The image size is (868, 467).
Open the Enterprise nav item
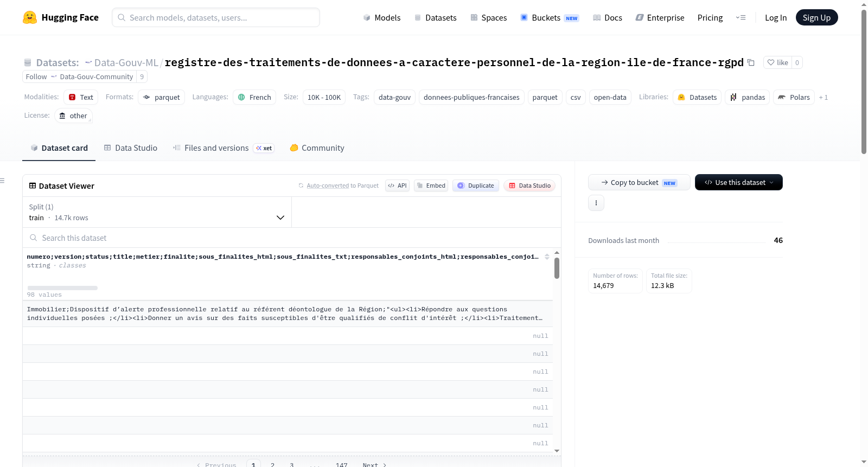coord(660,17)
